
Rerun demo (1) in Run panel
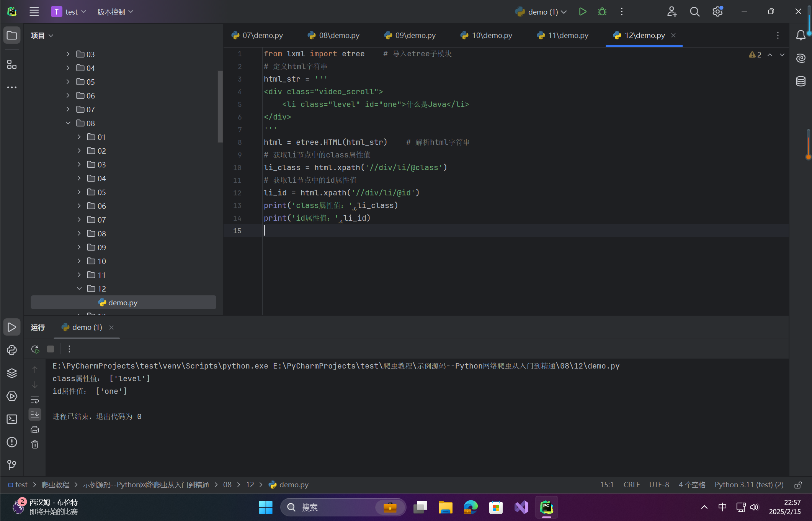(35, 349)
